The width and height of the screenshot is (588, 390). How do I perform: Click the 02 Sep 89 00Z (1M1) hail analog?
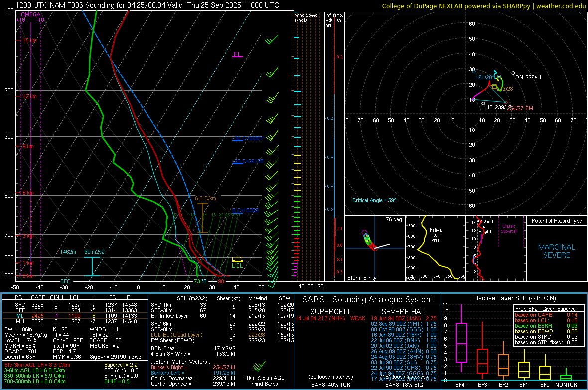point(404,324)
